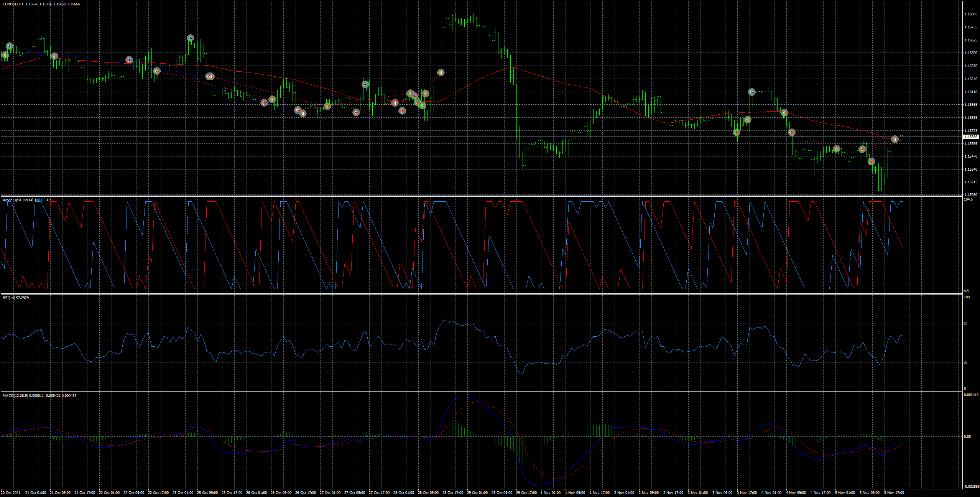Select yellow exit arrow at the chart's first bar
Image resolution: width=980 pixels, height=497 pixels.
pyautogui.click(x=5, y=55)
